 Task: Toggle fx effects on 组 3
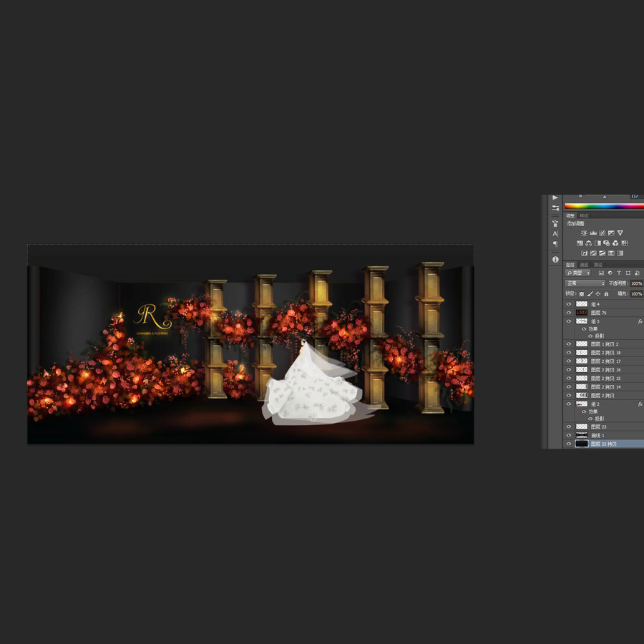pos(640,321)
